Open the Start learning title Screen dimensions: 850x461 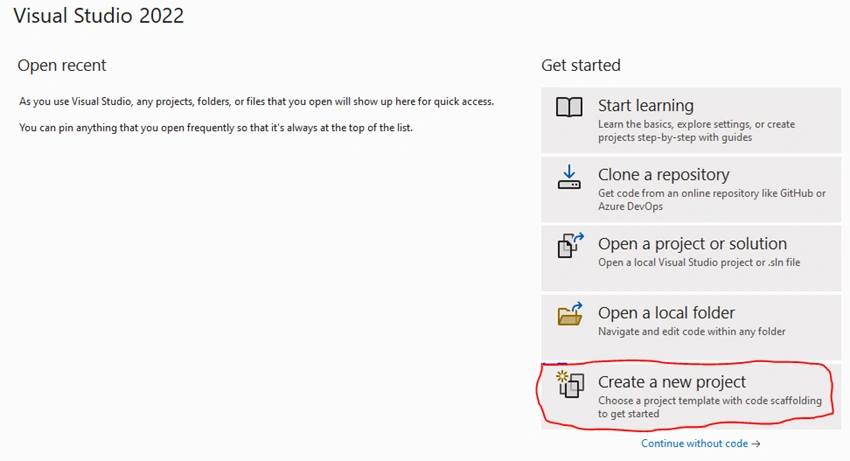(x=646, y=105)
